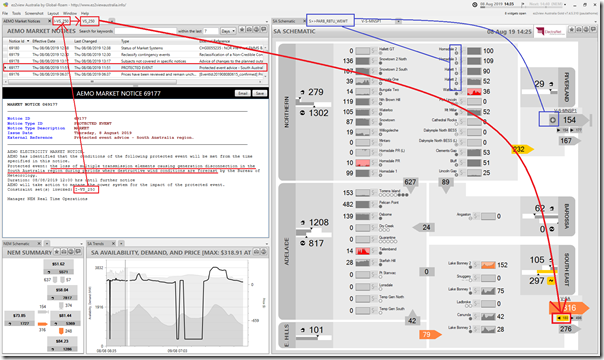Click the comment icon in SA Schematic header
The height and width of the screenshot is (360, 604).
pyautogui.click(x=592, y=30)
